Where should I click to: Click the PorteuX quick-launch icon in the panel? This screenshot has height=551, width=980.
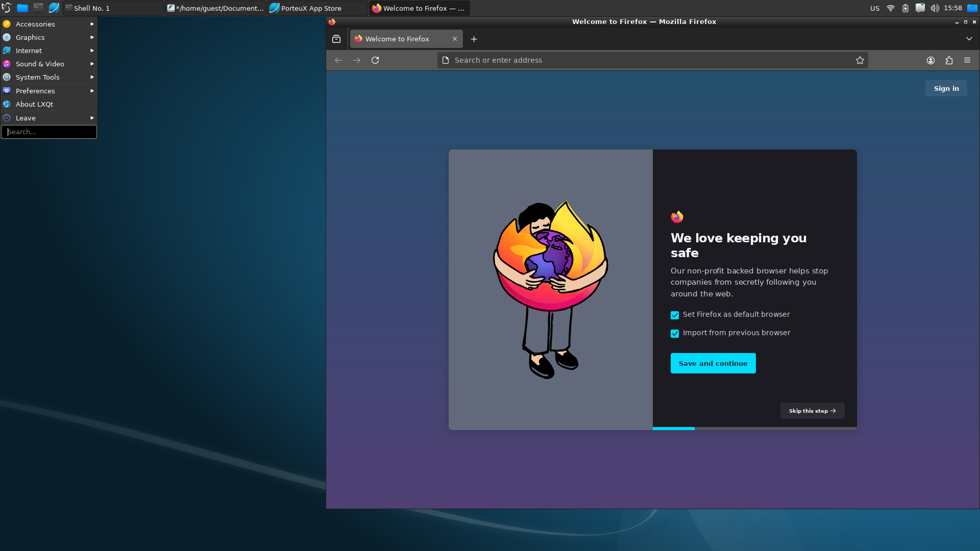[54, 8]
